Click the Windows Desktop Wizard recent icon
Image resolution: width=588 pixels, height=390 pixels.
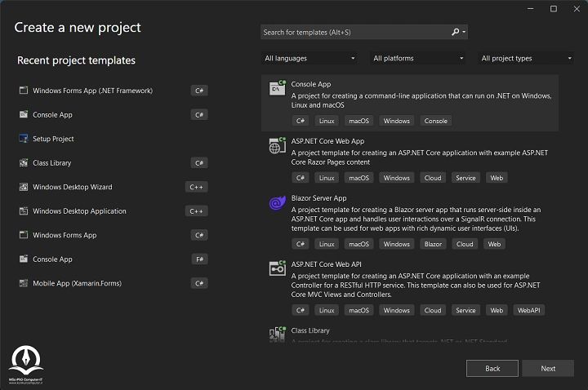tap(23, 187)
